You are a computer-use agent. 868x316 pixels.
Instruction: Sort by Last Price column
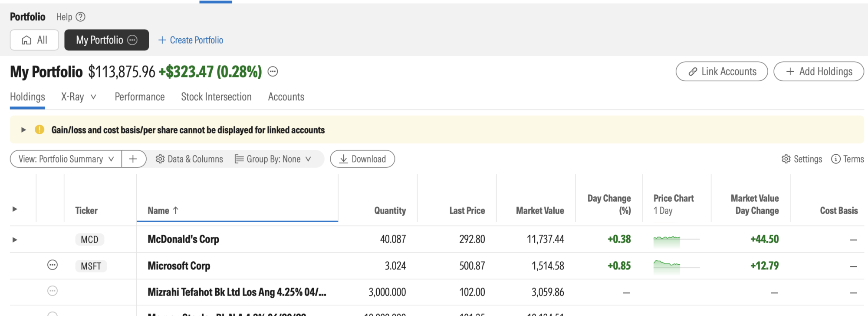coord(467,211)
